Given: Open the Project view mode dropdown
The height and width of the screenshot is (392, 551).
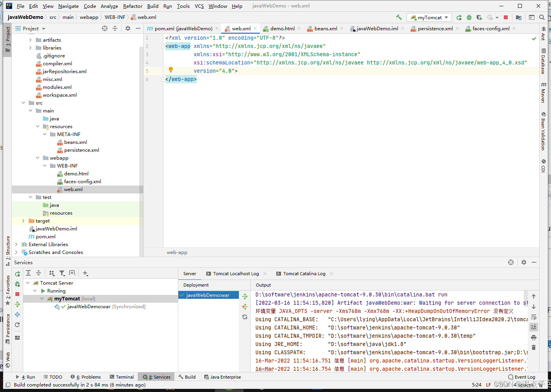Looking at the screenshot, I should click(x=31, y=28).
